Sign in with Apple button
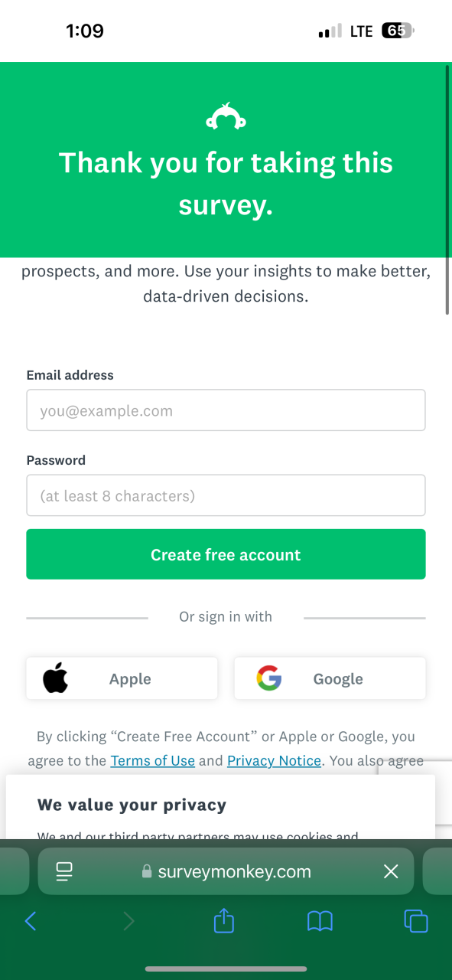Viewport: 452px width, 980px height. pyautogui.click(x=122, y=678)
